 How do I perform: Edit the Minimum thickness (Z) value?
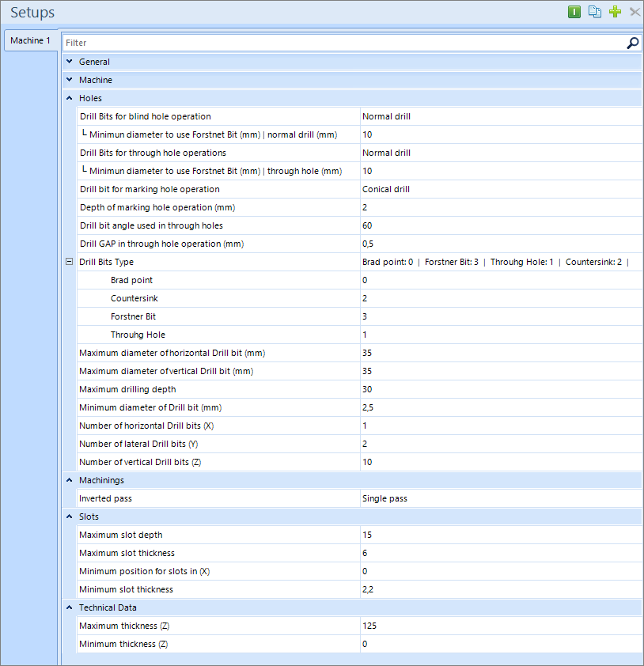[502, 644]
